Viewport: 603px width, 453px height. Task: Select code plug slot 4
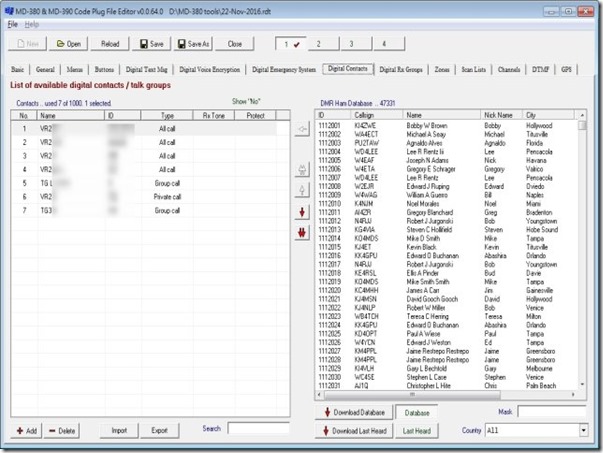(389, 44)
